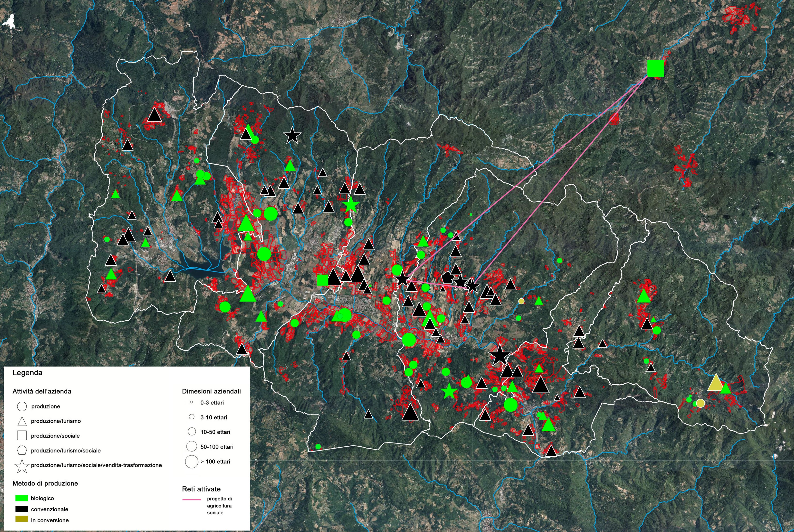The height and width of the screenshot is (532, 794).
Task: Click the Attività dell'azienda heading
Action: (x=42, y=391)
